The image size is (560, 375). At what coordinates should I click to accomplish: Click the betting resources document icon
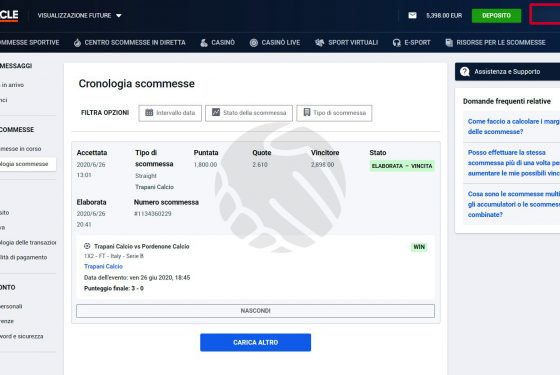pos(449,43)
